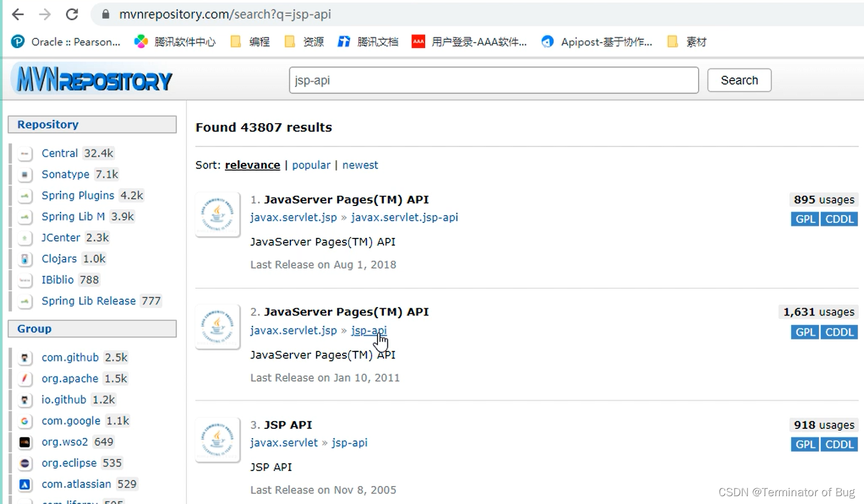Click the padlock icon in address bar
864x504 pixels.
(x=106, y=14)
